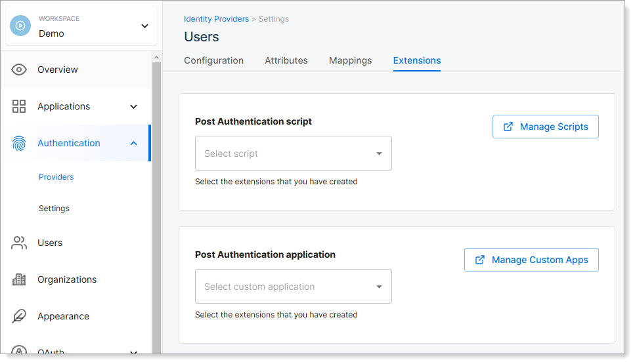
Task: Switch to the Configuration tab
Action: tap(214, 60)
